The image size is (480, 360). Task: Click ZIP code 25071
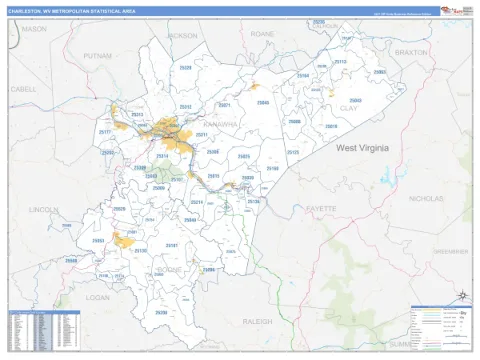[224, 105]
